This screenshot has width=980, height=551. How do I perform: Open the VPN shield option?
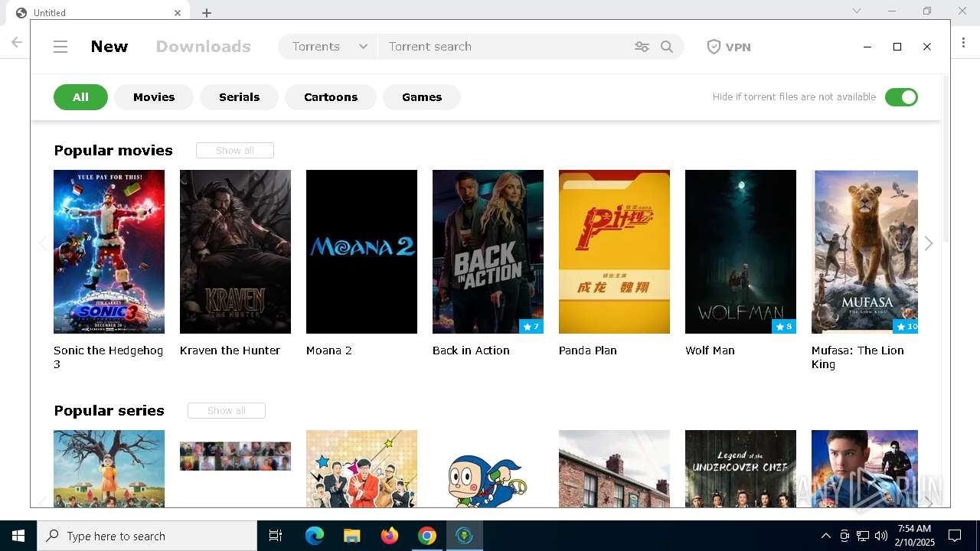(728, 47)
